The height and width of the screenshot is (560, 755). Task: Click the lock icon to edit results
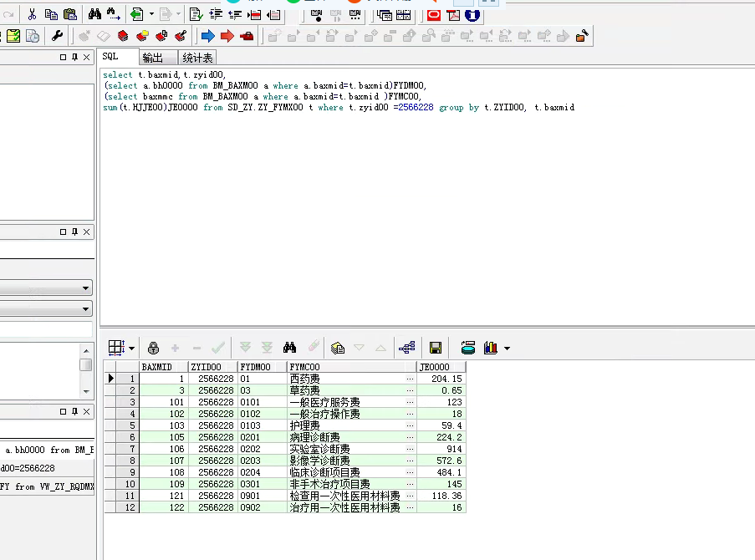click(153, 348)
